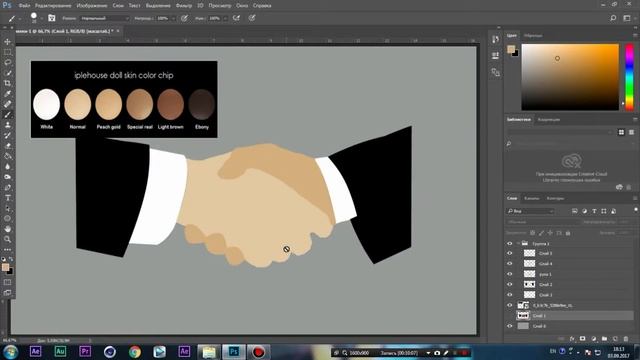
Task: Select the Paint Bucket tool
Action: click(7, 156)
